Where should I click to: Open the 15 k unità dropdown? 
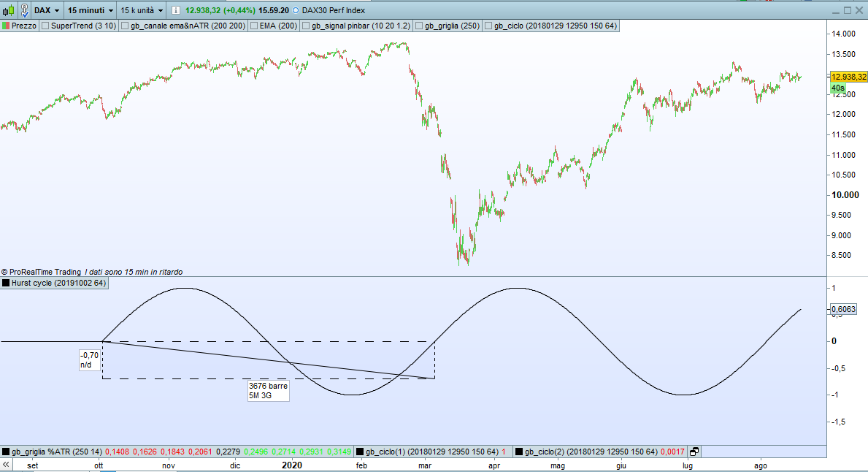142,10
